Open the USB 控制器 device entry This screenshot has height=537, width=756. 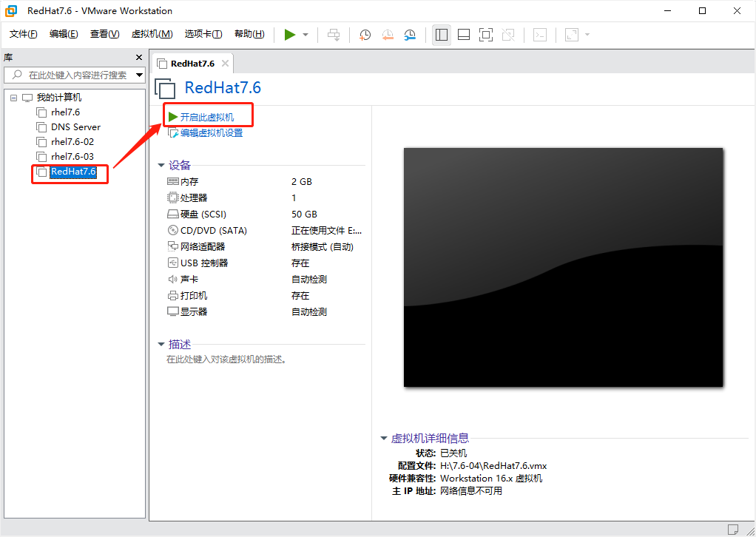pos(203,263)
